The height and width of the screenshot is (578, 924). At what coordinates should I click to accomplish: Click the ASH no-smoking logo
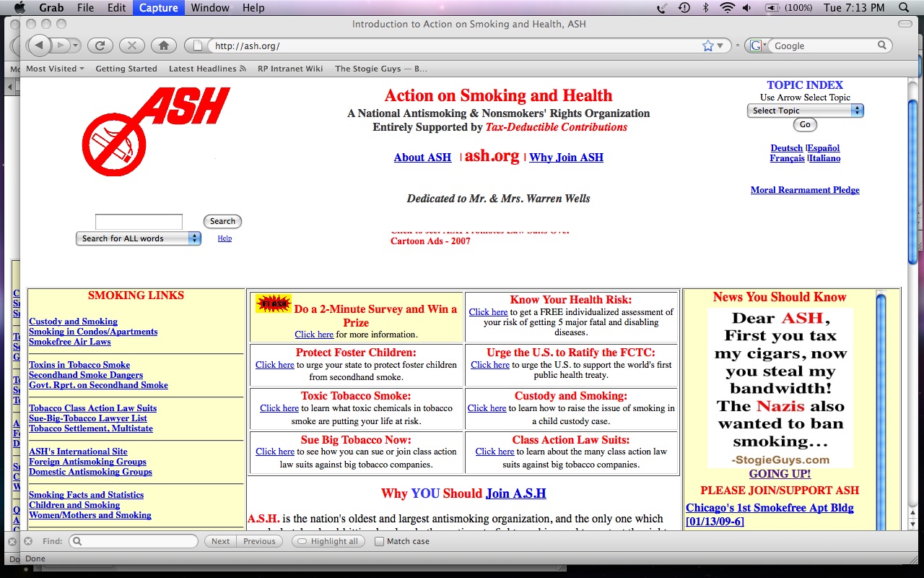155,131
